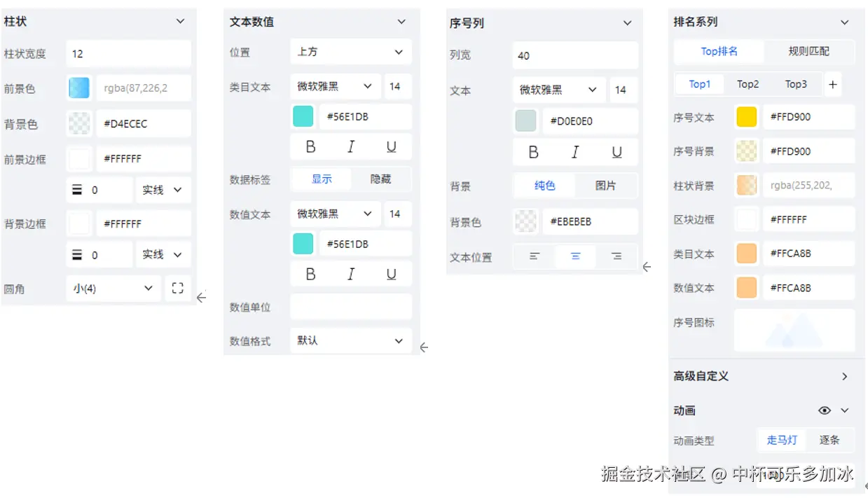Open 序号列 文本 font dropdown
868x498 pixels.
click(559, 90)
